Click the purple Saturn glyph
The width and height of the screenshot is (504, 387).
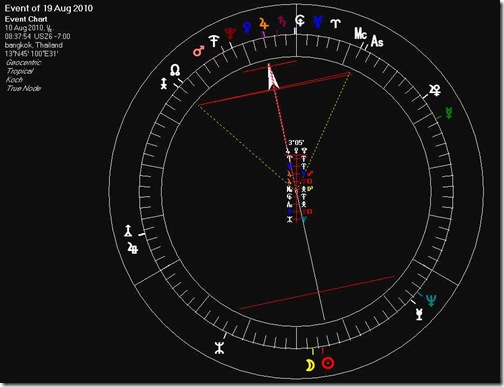(282, 21)
